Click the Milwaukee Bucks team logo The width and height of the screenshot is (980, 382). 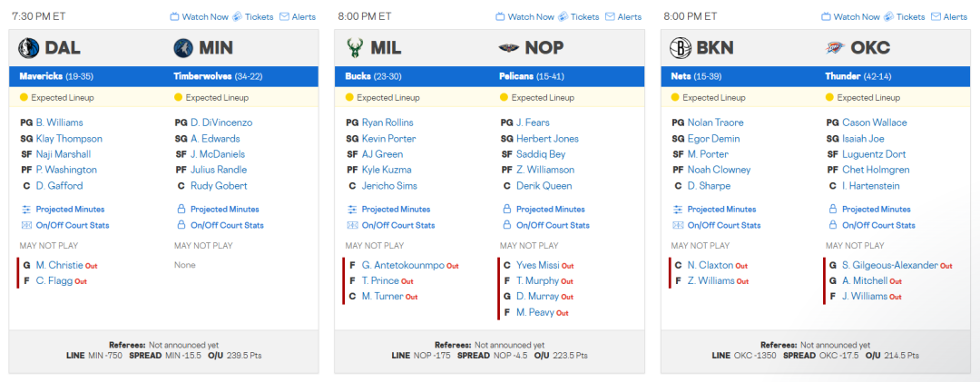pos(355,48)
